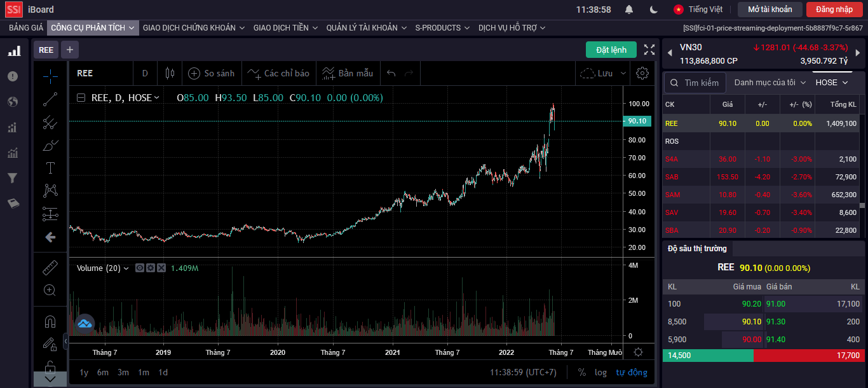Select the pitchfork drawing tool
Viewport: 868px width, 388px height.
[50, 122]
